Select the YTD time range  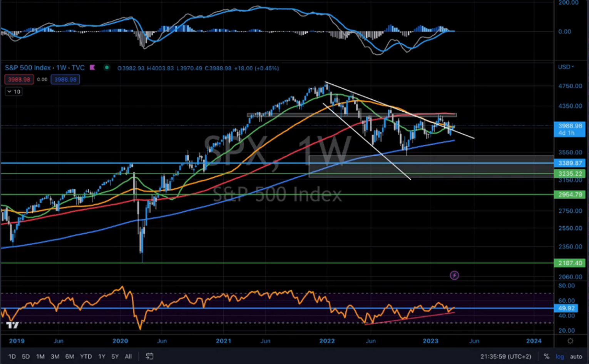86,357
